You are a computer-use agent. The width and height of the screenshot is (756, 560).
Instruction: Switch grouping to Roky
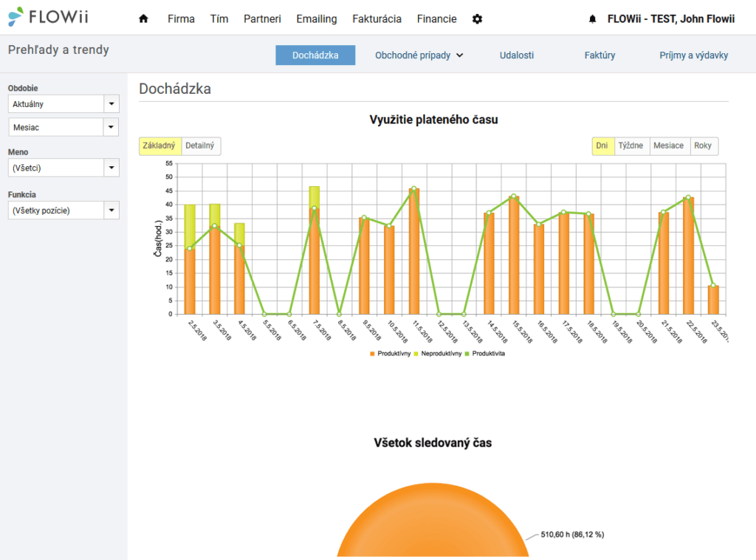(703, 146)
